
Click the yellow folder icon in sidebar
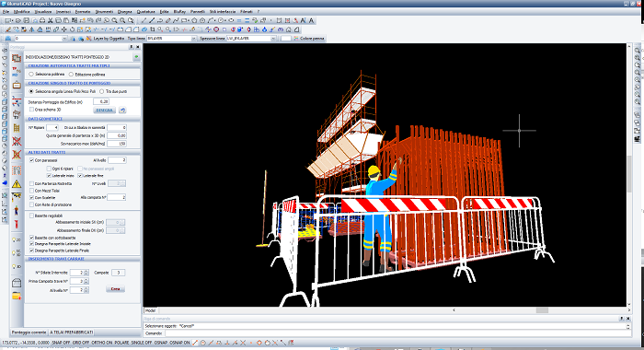click(x=17, y=296)
